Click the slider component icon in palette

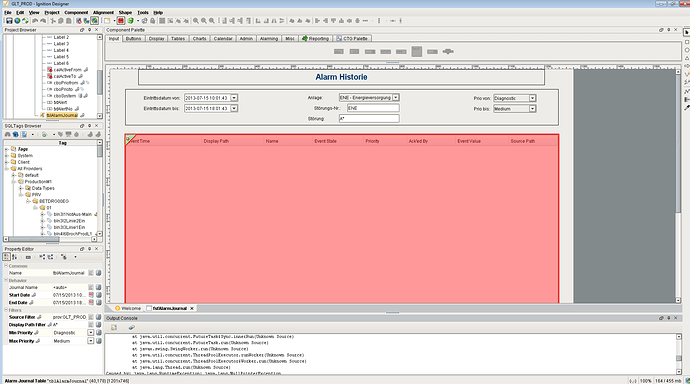(448, 51)
